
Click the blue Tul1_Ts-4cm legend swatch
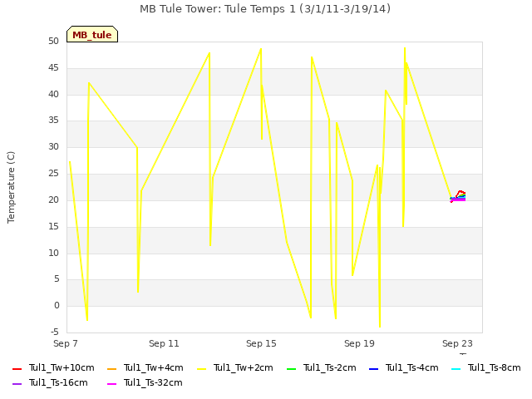pos(373,369)
